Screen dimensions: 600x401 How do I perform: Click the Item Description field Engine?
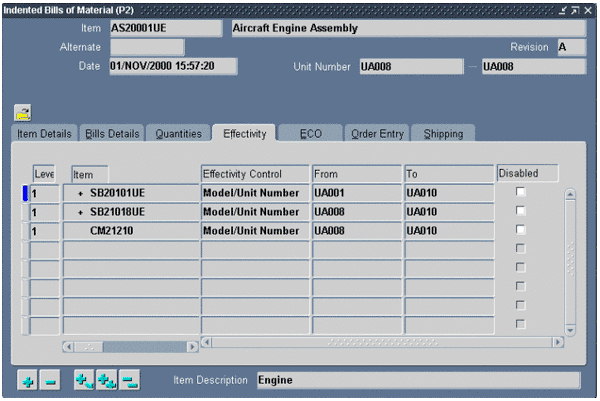click(419, 380)
